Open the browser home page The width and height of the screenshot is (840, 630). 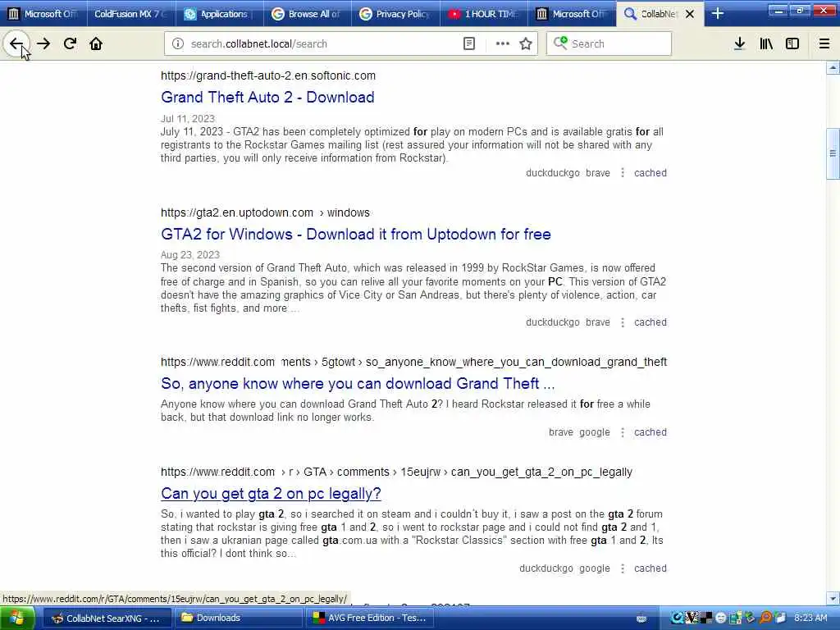tap(96, 44)
